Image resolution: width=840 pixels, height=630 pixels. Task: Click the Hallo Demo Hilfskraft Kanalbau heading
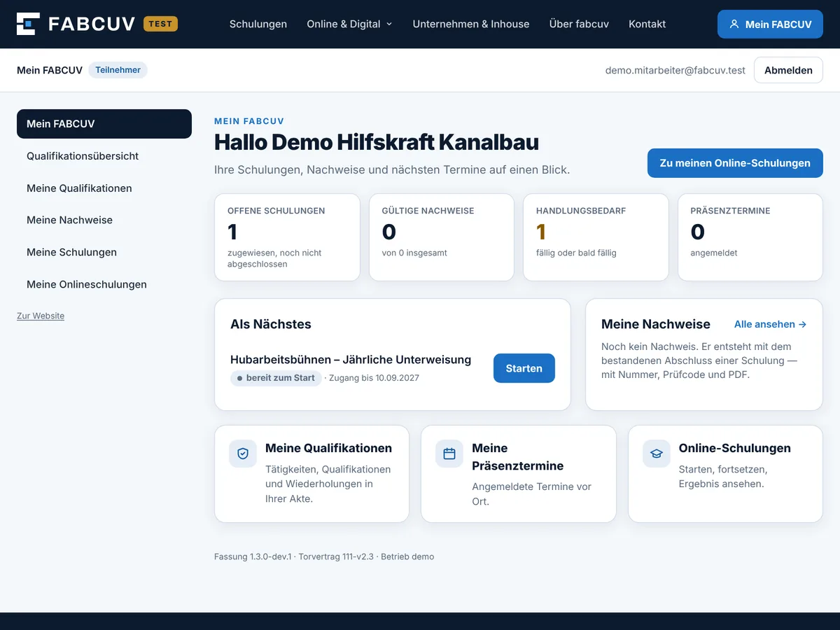pos(377,142)
